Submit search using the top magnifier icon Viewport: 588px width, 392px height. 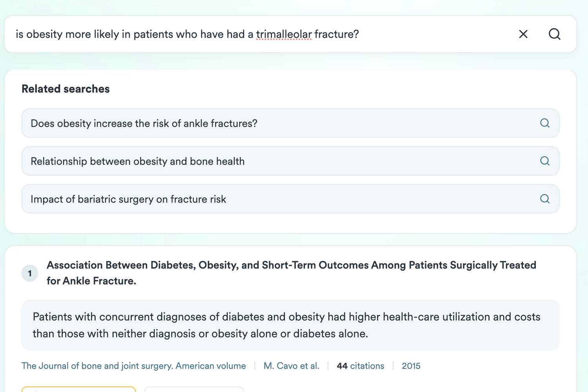pyautogui.click(x=554, y=34)
